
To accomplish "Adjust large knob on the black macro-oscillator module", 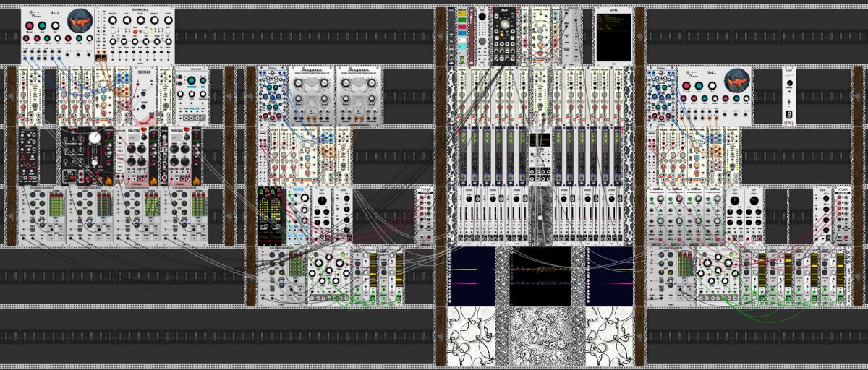I will [505, 24].
